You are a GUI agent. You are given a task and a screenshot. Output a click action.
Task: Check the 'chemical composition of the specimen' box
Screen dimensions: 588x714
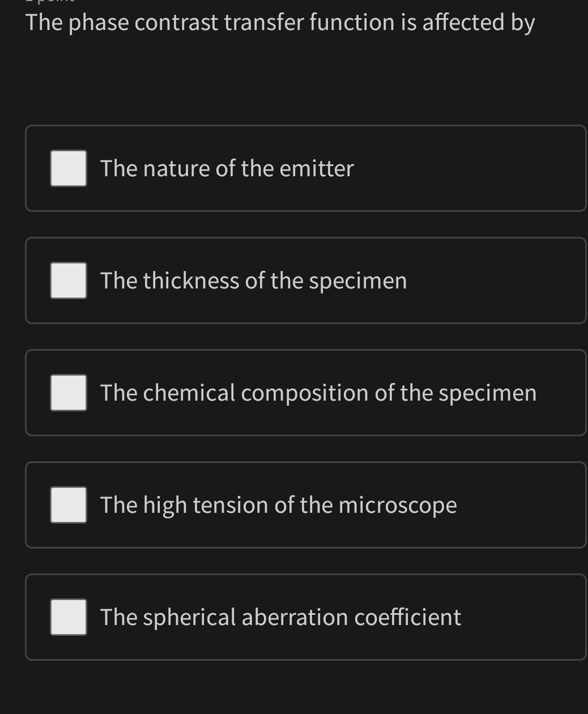[68, 392]
